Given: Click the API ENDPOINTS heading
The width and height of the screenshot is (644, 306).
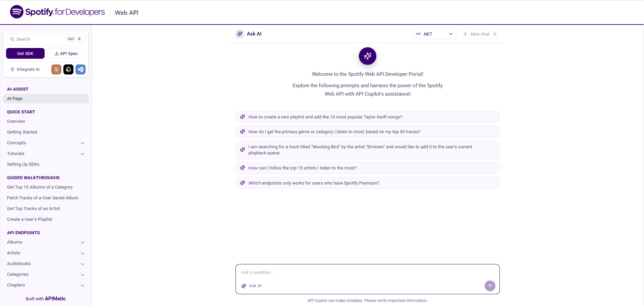Looking at the screenshot, I should tap(23, 233).
